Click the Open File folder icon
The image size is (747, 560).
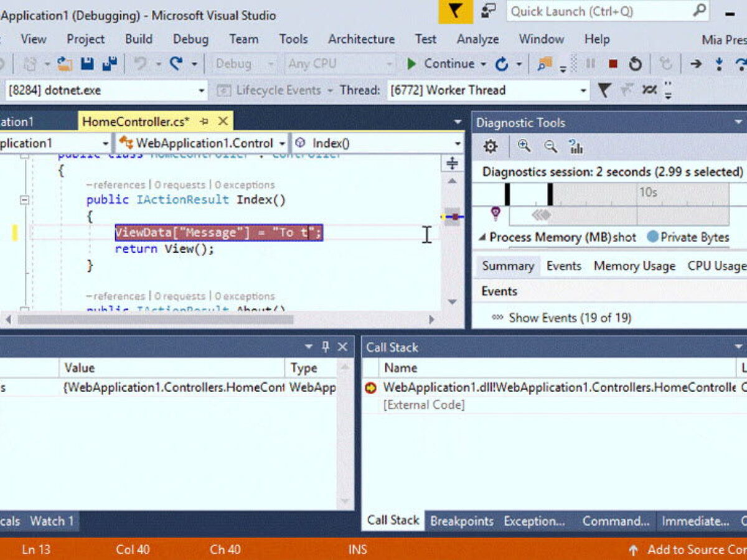pos(64,63)
